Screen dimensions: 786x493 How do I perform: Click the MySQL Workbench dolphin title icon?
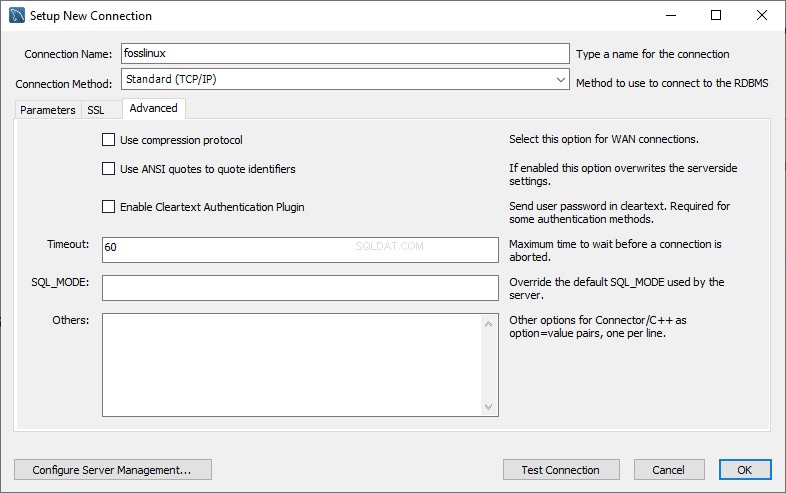tap(17, 15)
